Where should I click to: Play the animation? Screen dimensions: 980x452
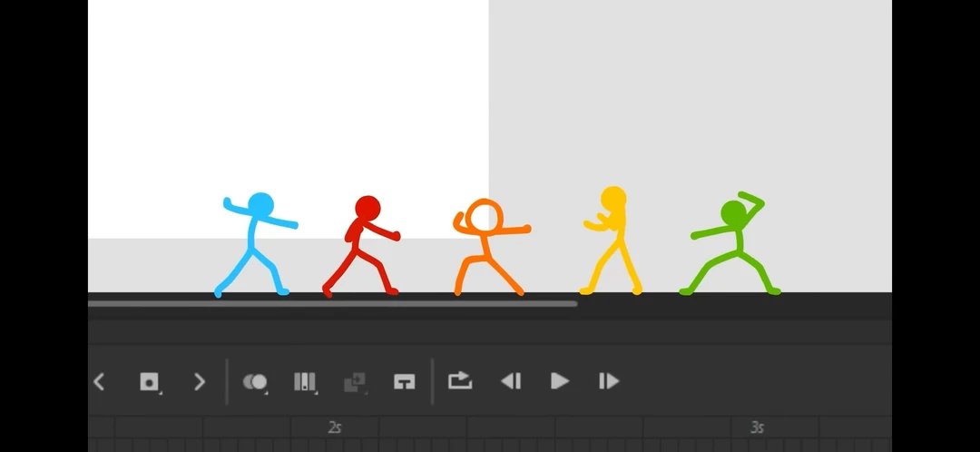tap(559, 380)
